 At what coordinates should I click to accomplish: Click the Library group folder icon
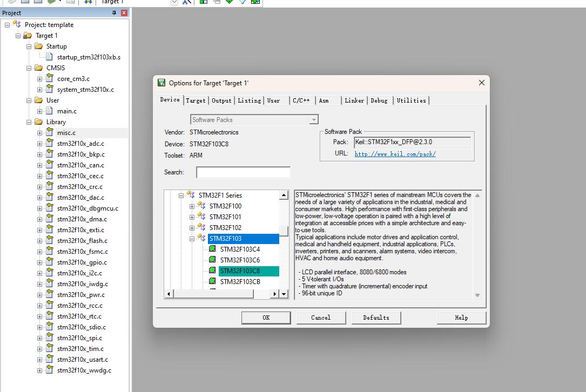pos(38,122)
